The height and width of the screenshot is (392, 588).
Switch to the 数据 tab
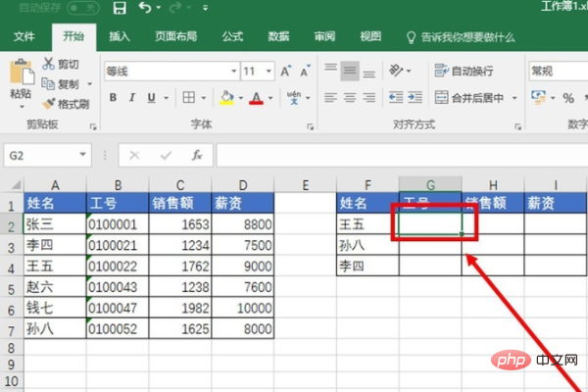pyautogui.click(x=278, y=36)
